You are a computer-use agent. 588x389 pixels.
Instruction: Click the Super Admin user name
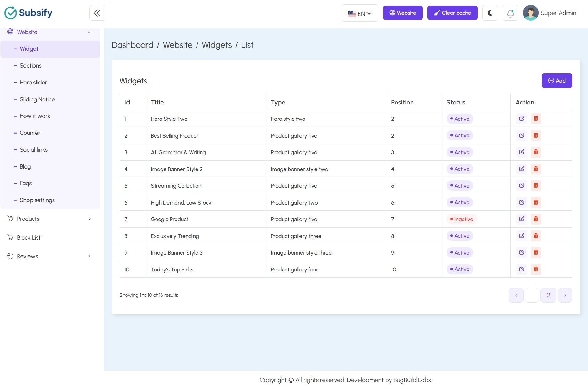[558, 13]
